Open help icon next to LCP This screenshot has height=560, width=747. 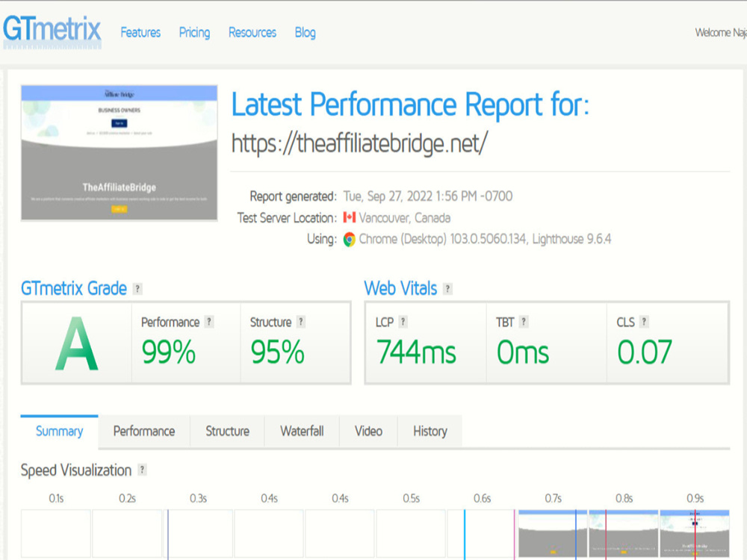pyautogui.click(x=403, y=322)
